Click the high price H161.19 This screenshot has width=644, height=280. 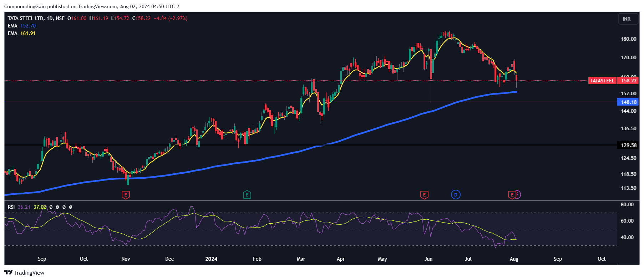(x=99, y=18)
